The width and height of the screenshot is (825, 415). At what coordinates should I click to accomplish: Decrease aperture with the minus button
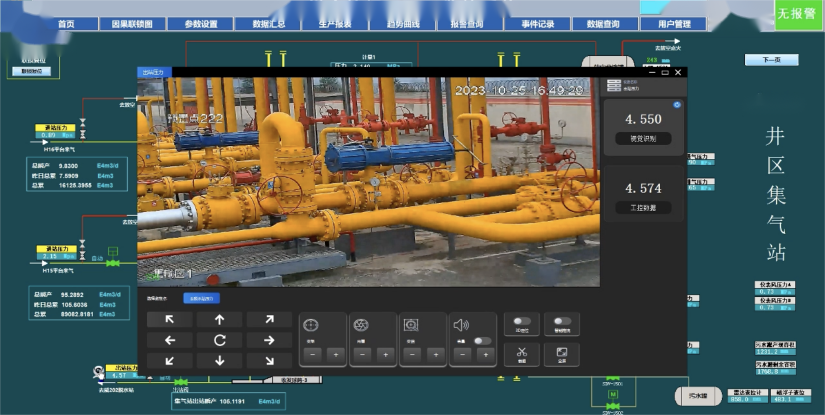click(x=361, y=354)
